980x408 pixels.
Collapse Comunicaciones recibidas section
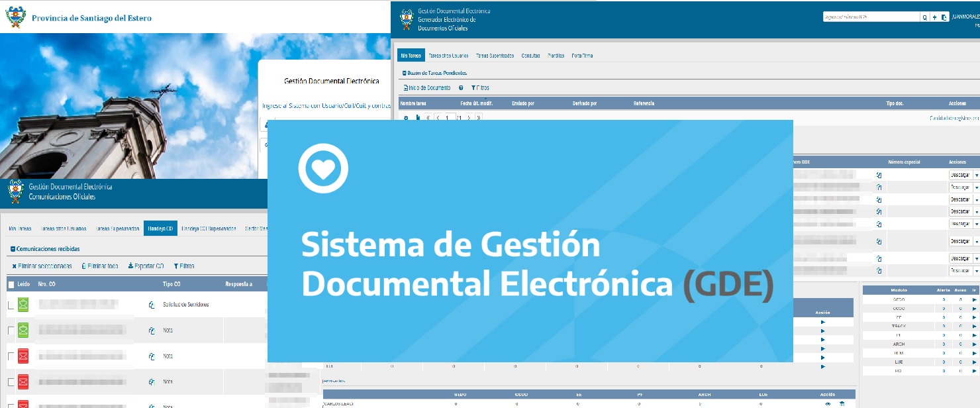pyautogui.click(x=13, y=249)
